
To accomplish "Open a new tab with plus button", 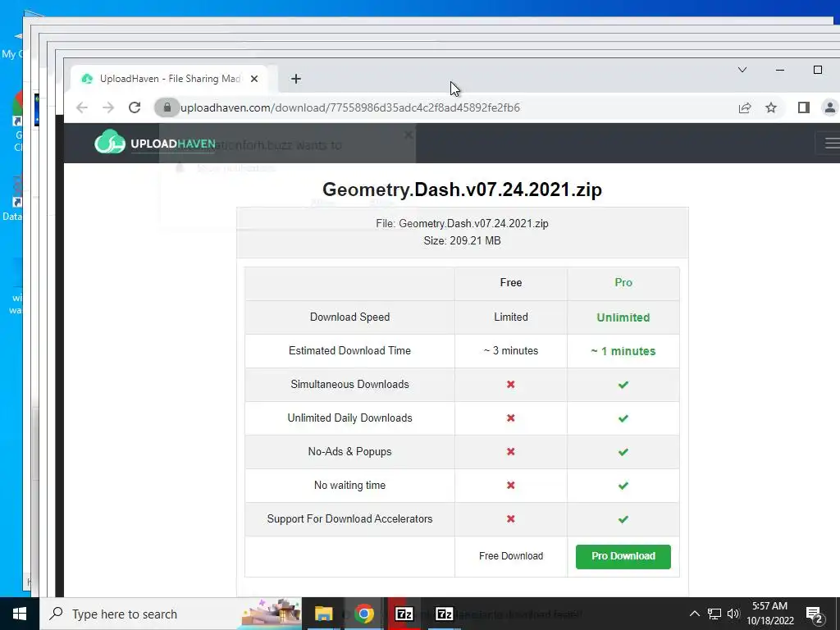I will click(x=295, y=79).
